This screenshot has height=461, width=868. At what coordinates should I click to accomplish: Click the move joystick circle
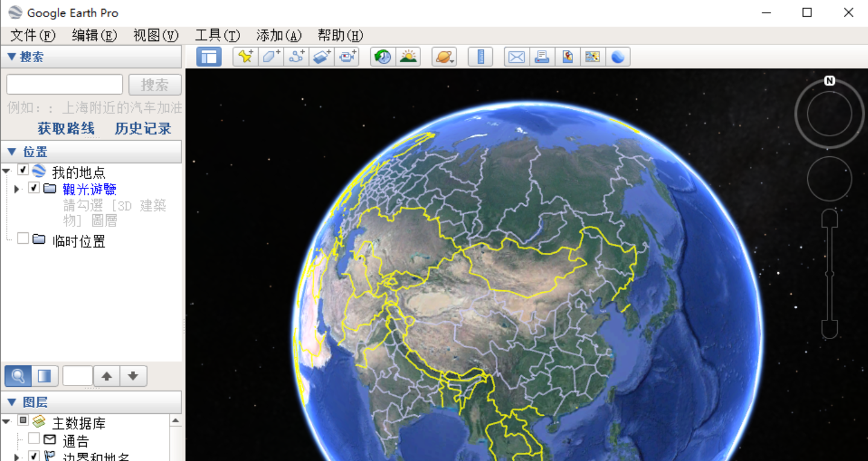coord(829,179)
